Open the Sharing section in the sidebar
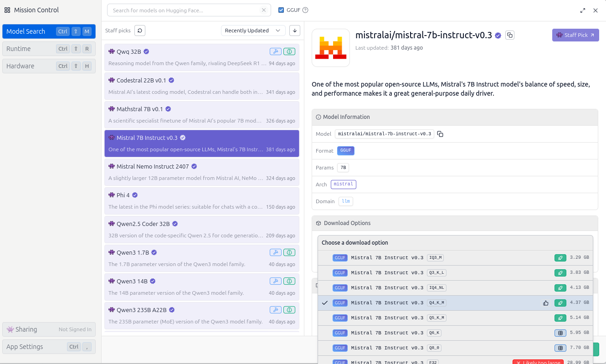This screenshot has height=364, width=606. [49, 329]
